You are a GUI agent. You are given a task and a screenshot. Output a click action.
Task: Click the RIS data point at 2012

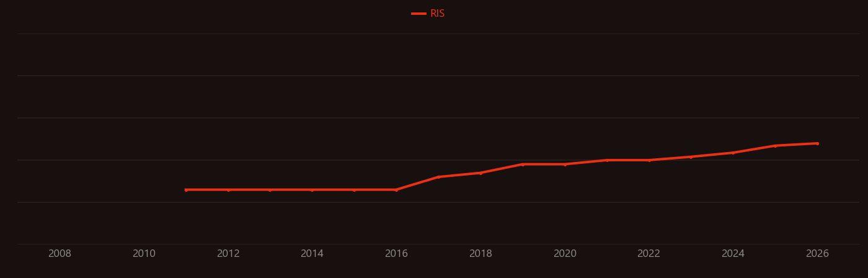click(x=228, y=190)
